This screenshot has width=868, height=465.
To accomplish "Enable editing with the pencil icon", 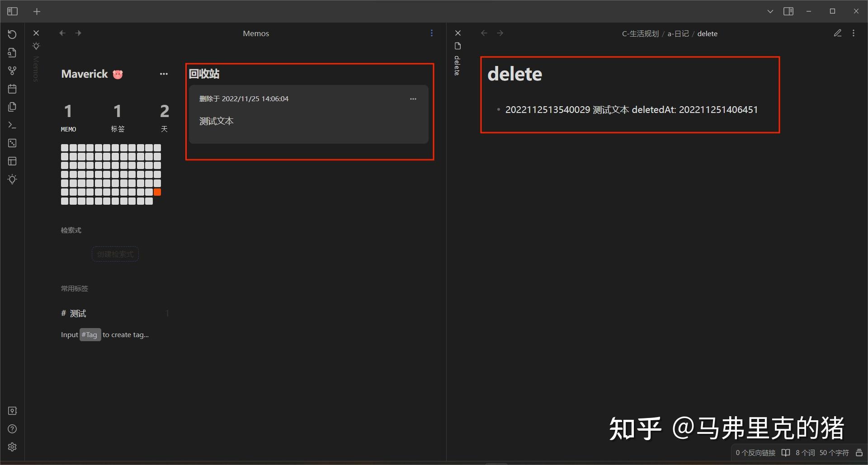I will (838, 33).
